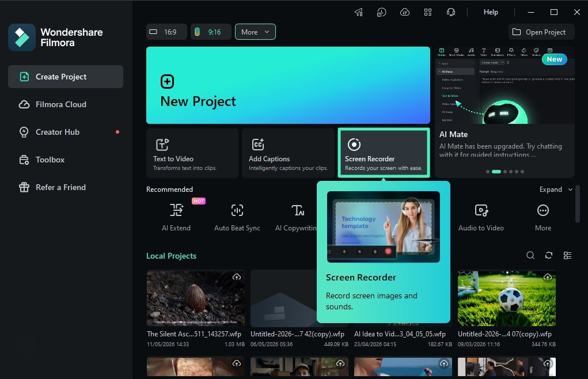The height and width of the screenshot is (379, 588).
Task: Open the cloud download icon in title bar
Action: [405, 12]
